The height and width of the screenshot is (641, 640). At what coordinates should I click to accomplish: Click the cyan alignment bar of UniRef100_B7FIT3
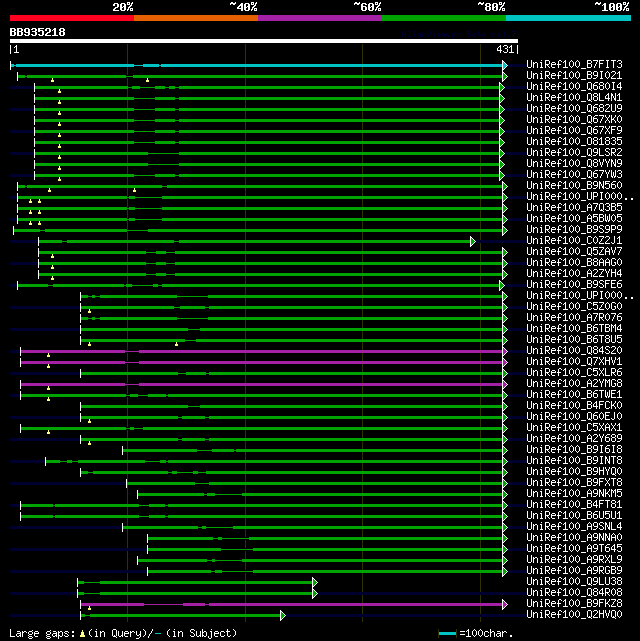click(257, 65)
